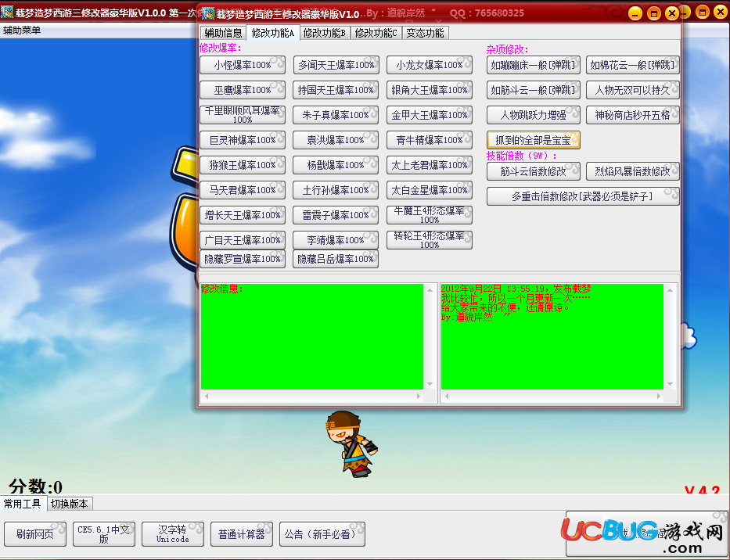Launch CE5.6.1中文版 tool
The height and width of the screenshot is (560, 730).
pos(104,534)
